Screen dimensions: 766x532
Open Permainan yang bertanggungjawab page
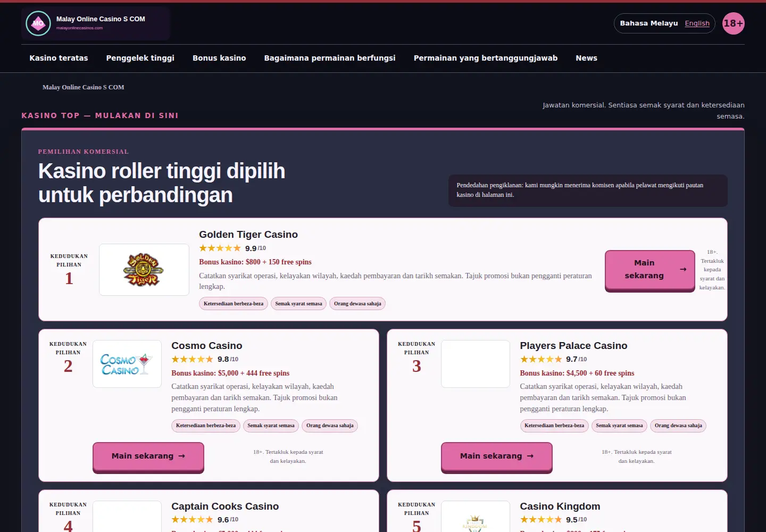pyautogui.click(x=486, y=58)
